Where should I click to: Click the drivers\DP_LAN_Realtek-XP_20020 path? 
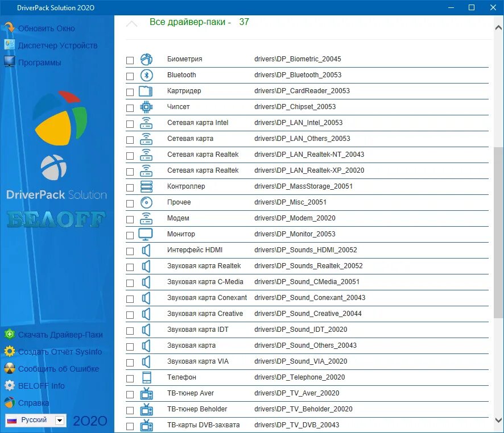pos(309,170)
